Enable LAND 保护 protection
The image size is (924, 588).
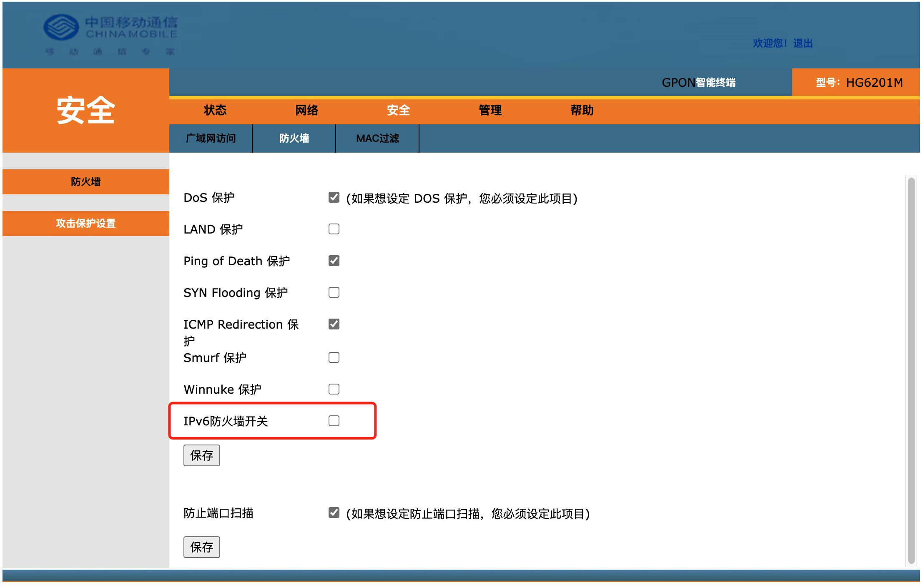pyautogui.click(x=333, y=229)
